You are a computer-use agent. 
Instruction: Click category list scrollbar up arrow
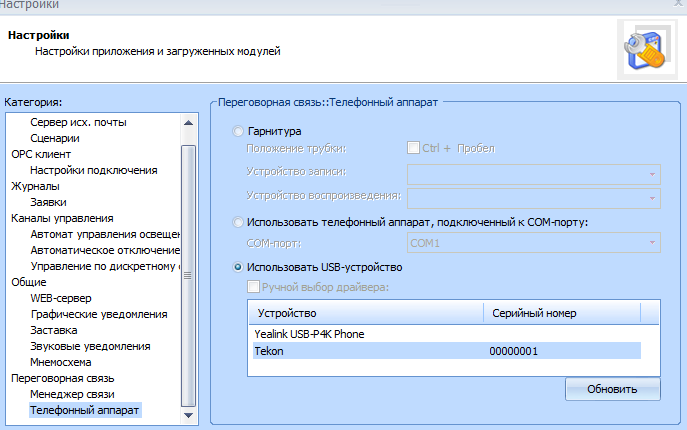coord(189,123)
